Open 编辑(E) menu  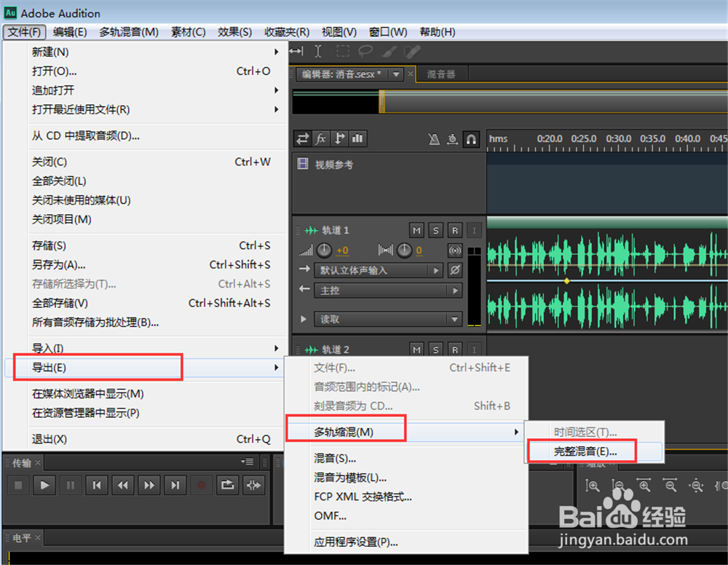point(70,32)
